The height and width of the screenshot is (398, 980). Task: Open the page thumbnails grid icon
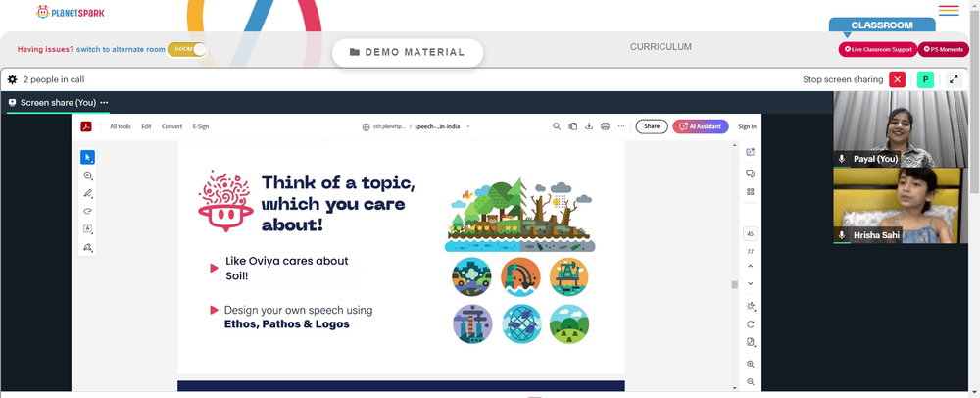point(750,192)
